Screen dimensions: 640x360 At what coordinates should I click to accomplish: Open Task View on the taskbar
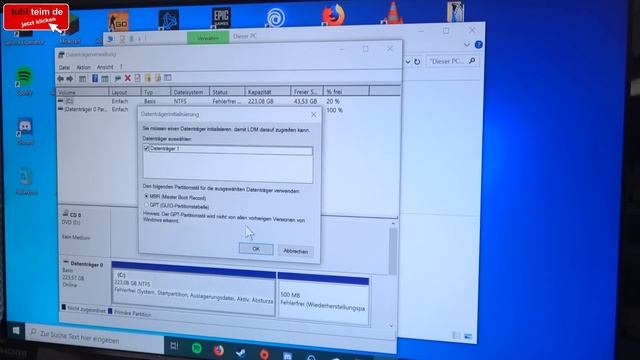tap(174, 346)
